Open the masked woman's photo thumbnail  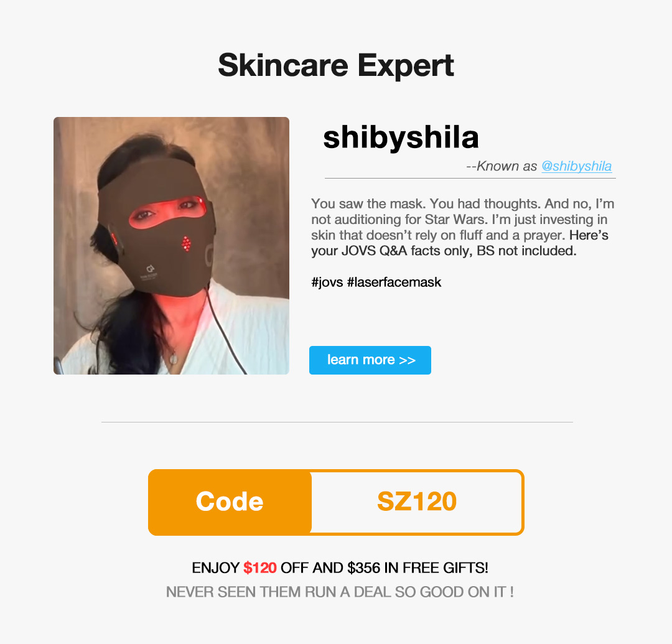pos(172,246)
